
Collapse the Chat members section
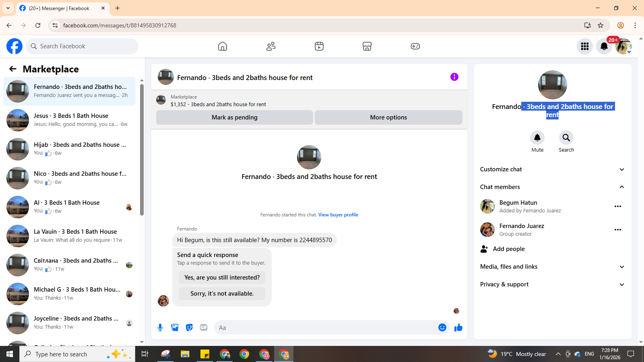click(552, 187)
